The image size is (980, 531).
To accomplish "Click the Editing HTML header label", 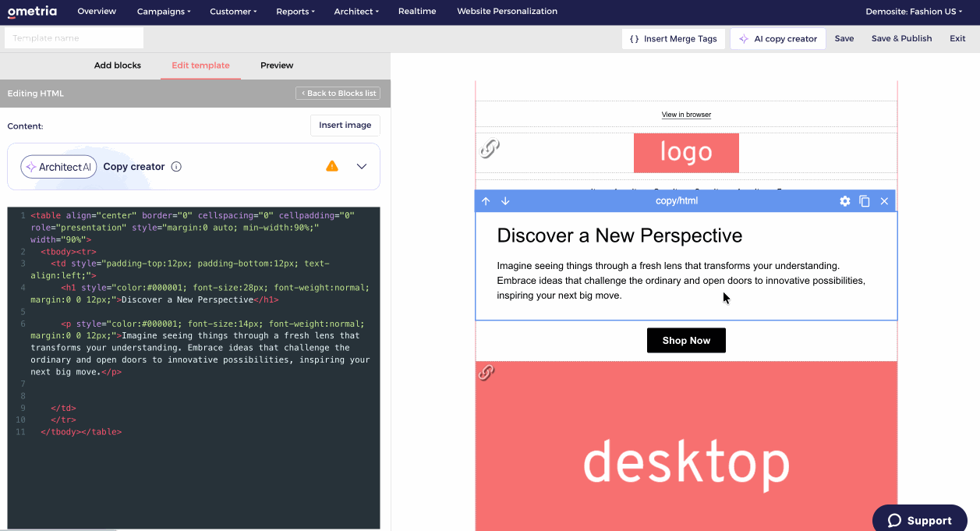I will [x=36, y=94].
